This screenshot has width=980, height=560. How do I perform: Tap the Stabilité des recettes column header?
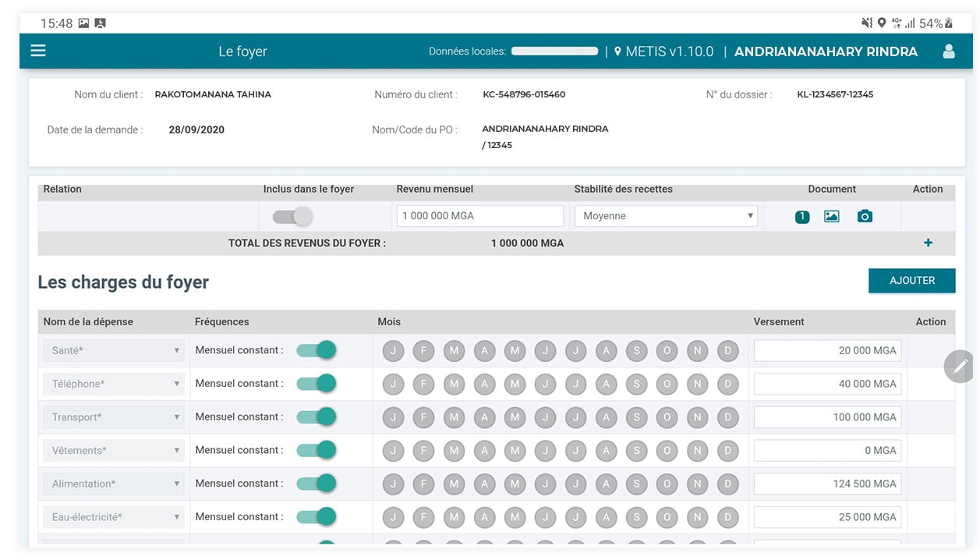tap(623, 189)
